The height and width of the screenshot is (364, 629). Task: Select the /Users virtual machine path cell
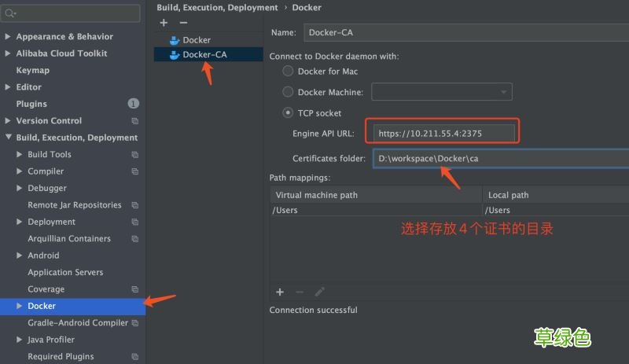pyautogui.click(x=376, y=210)
